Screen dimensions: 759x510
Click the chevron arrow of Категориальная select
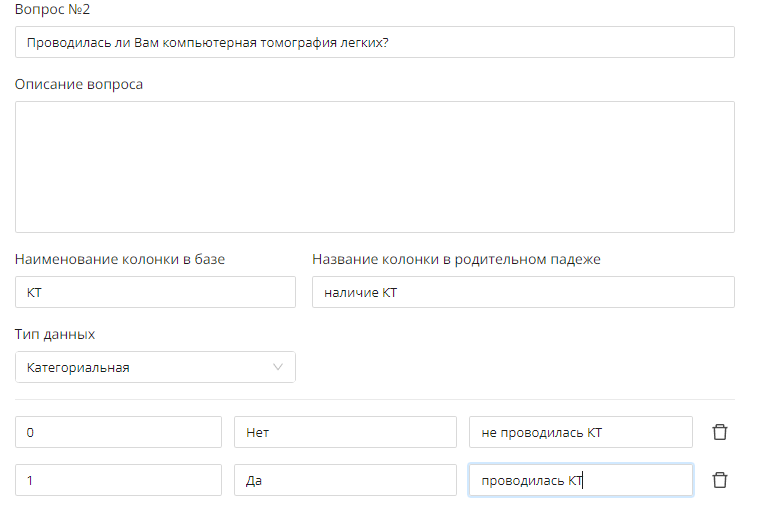pos(279,367)
